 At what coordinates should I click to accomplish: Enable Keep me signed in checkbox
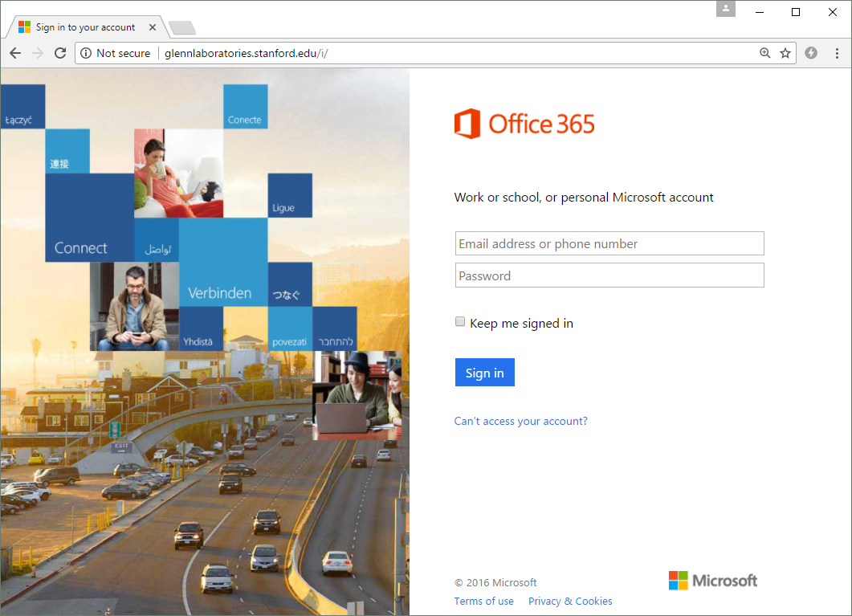click(x=460, y=321)
